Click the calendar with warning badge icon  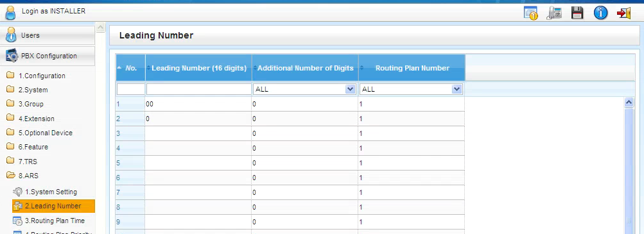531,13
